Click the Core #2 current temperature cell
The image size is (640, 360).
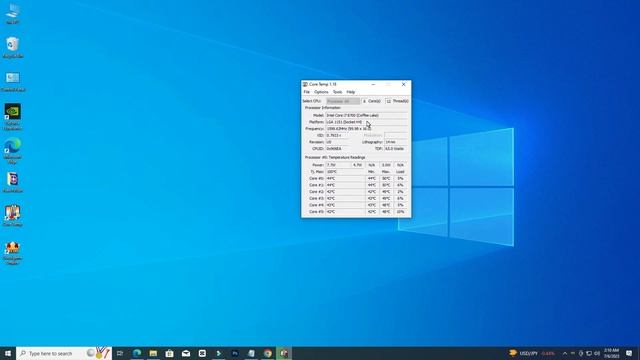tap(345, 191)
